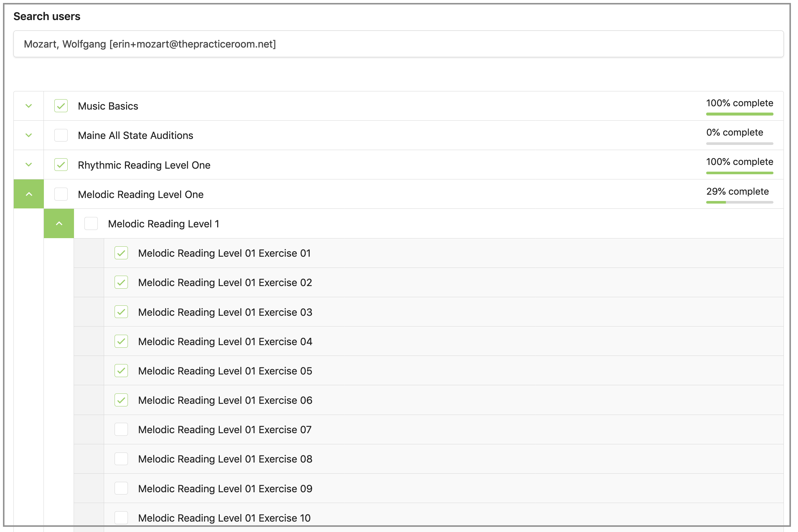Collapse the Melodic Reading Level 1 subsection
The width and height of the screenshot is (798, 532).
(59, 223)
